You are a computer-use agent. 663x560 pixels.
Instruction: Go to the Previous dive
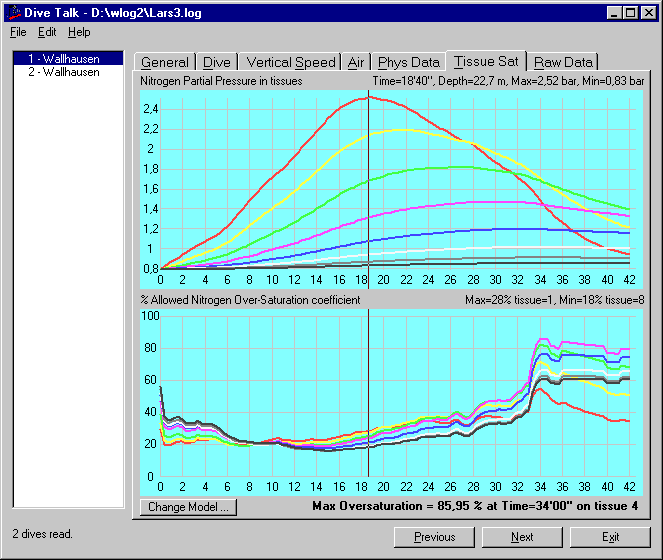(x=435, y=537)
